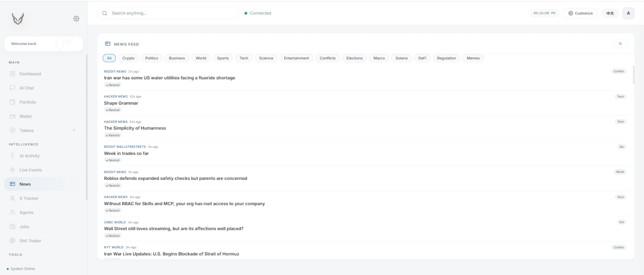Click Conflict tag on Iran war fluoride story
The width and height of the screenshot is (644, 275).
pos(619,72)
